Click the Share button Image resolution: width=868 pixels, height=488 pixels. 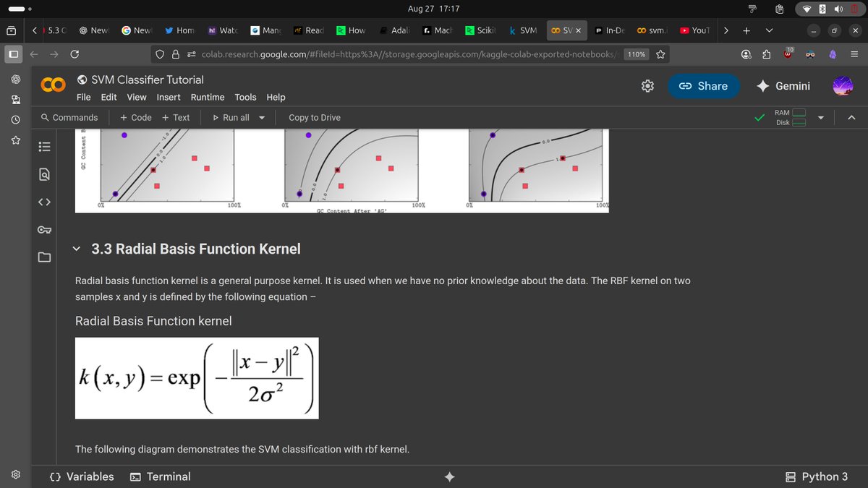(x=703, y=86)
